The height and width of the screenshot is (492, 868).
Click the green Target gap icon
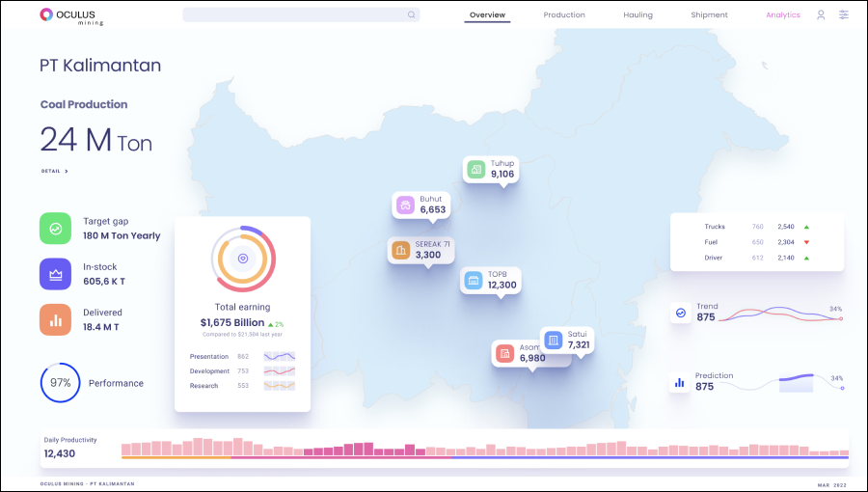(x=56, y=229)
